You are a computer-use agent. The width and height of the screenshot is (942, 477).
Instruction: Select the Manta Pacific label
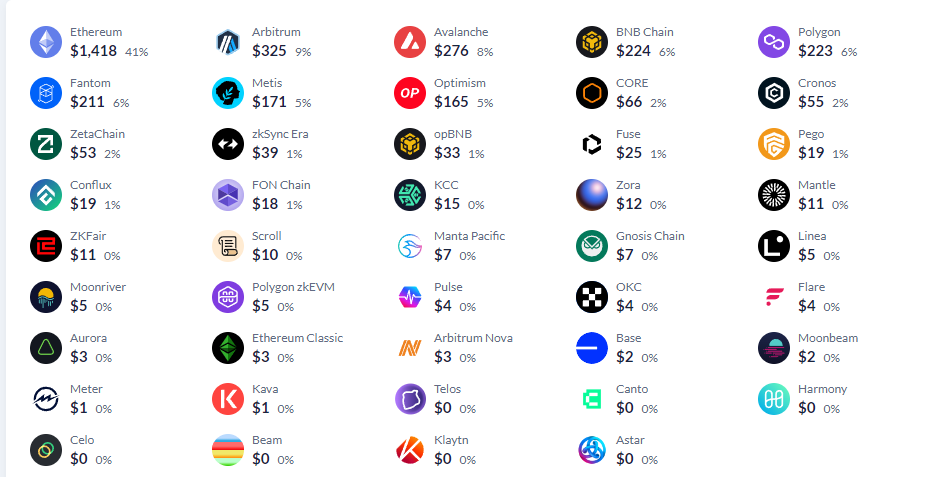click(469, 236)
